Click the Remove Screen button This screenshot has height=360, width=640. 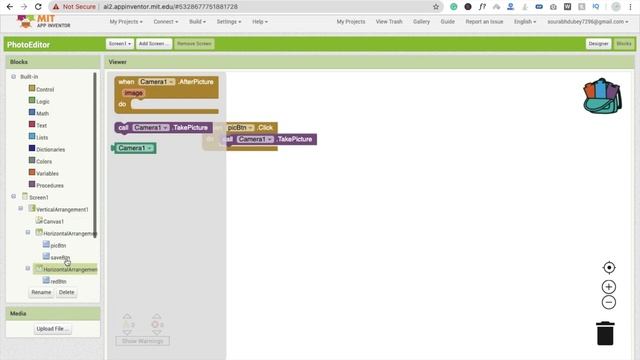point(194,44)
